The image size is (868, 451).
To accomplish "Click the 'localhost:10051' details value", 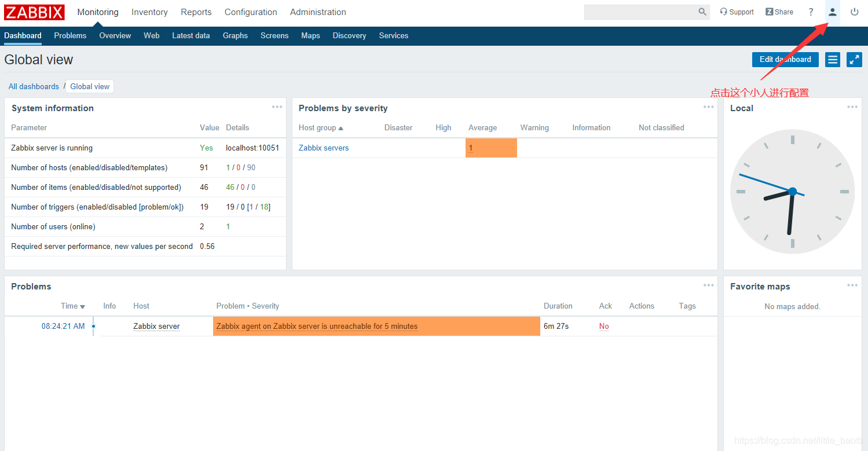I will tap(252, 148).
